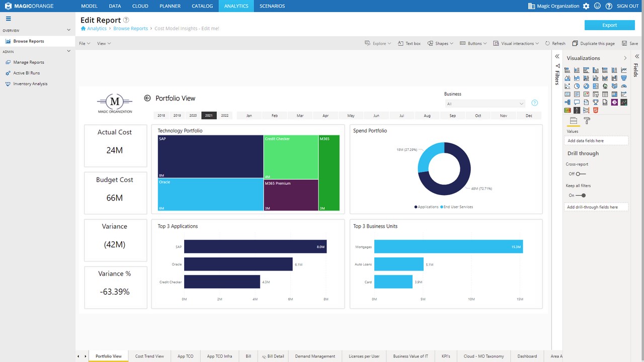Click the settings gear icon
This screenshot has width=644, height=362.
(586, 6)
